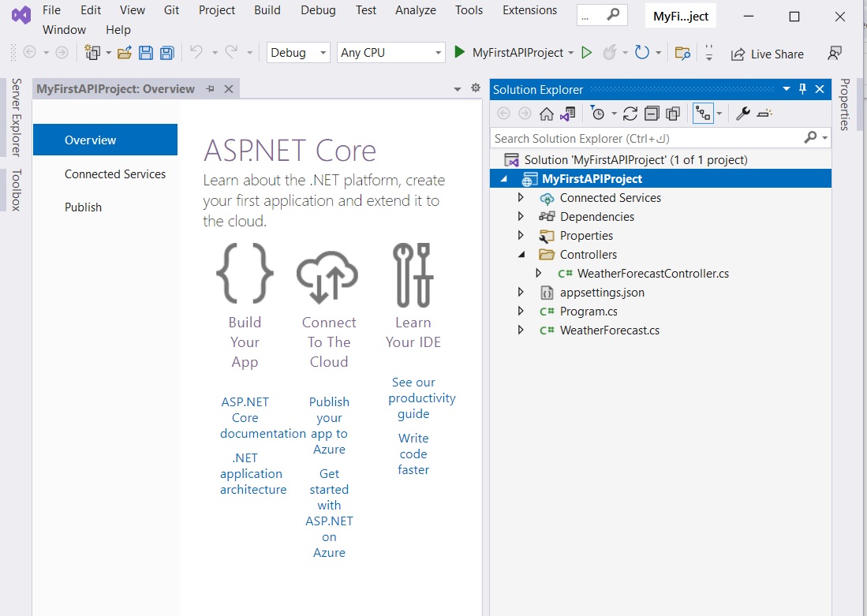The image size is (867, 616).
Task: Expand the Program.cs tree node
Action: (521, 311)
